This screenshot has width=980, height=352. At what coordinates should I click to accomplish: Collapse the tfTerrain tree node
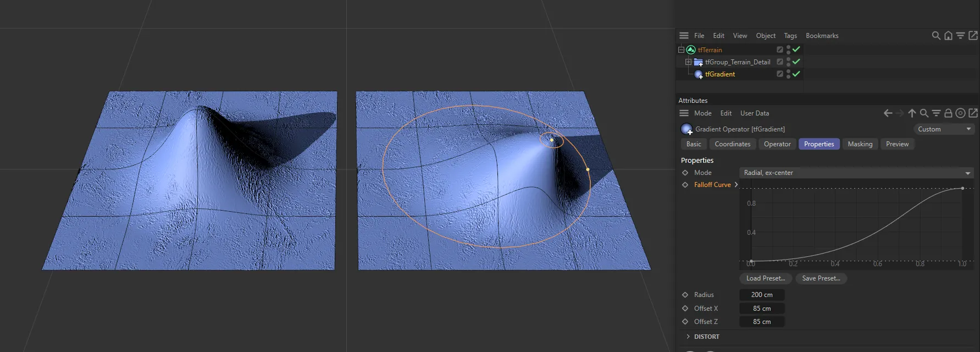pos(681,50)
